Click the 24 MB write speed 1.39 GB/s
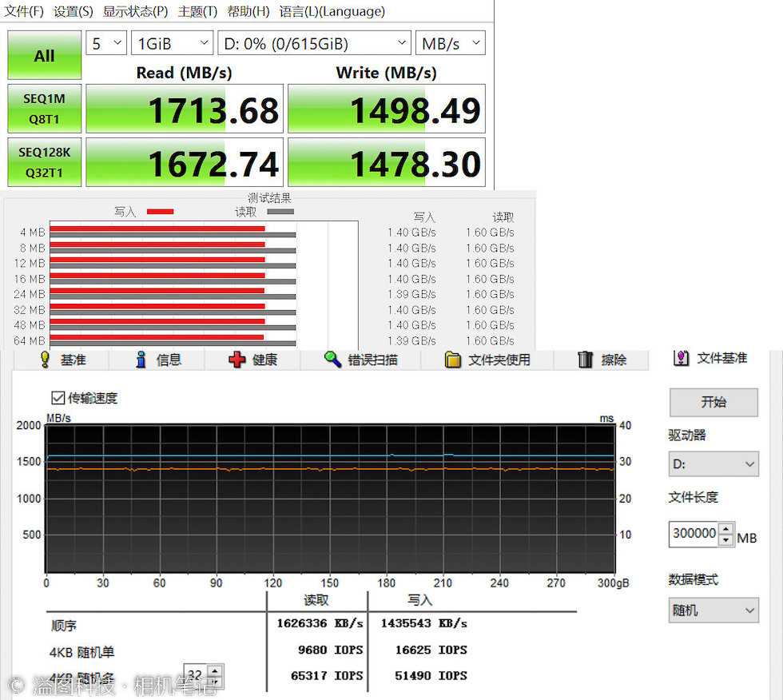The height and width of the screenshot is (700, 783). click(412, 295)
